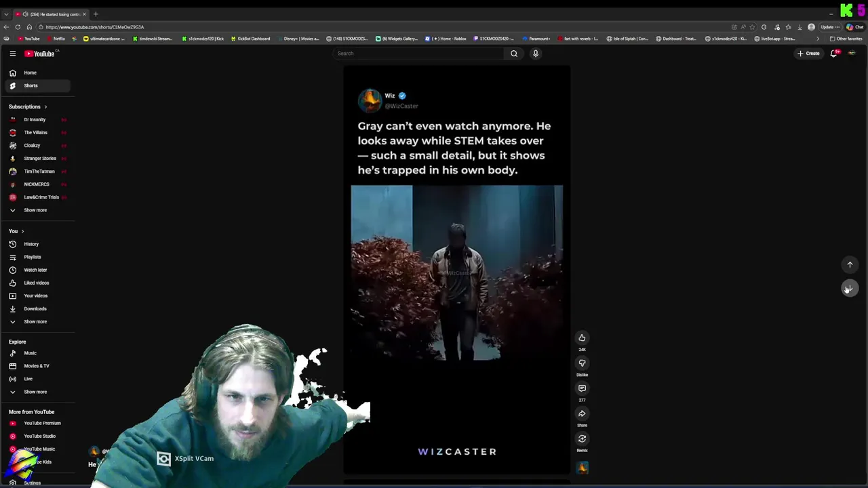Open NICKMERCS channel
Image resolution: width=868 pixels, height=488 pixels.
(37, 184)
